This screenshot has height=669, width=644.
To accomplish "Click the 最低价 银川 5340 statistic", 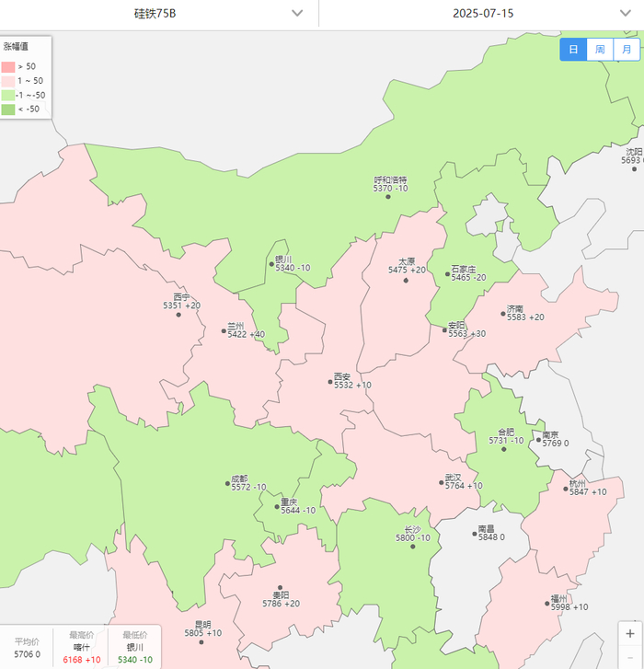I will 134,648.
